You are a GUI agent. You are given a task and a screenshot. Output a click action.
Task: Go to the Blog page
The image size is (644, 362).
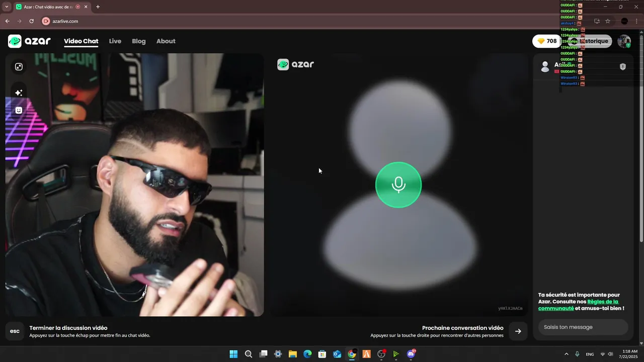point(139,41)
